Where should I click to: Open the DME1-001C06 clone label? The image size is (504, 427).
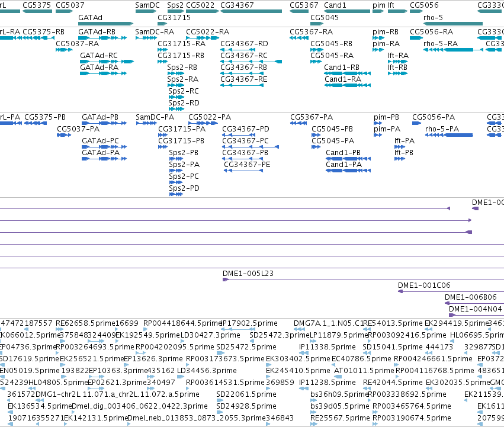pos(424,285)
